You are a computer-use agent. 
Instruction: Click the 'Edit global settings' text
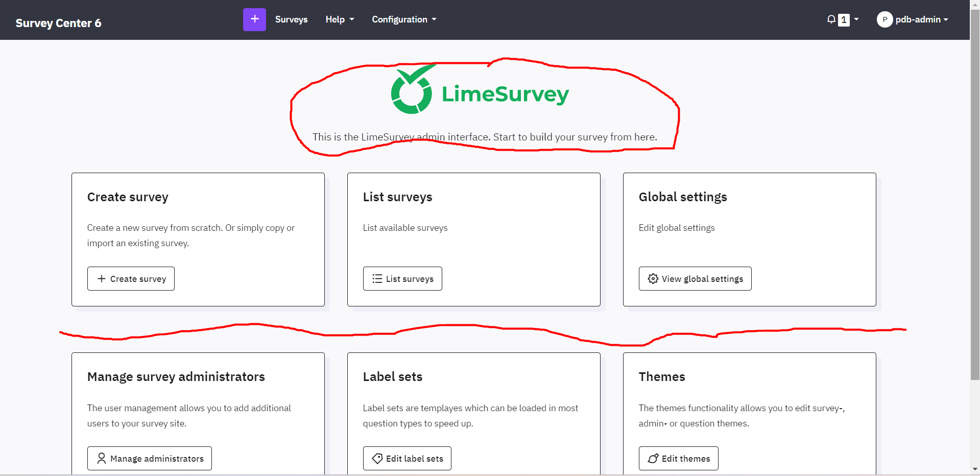pyautogui.click(x=677, y=228)
